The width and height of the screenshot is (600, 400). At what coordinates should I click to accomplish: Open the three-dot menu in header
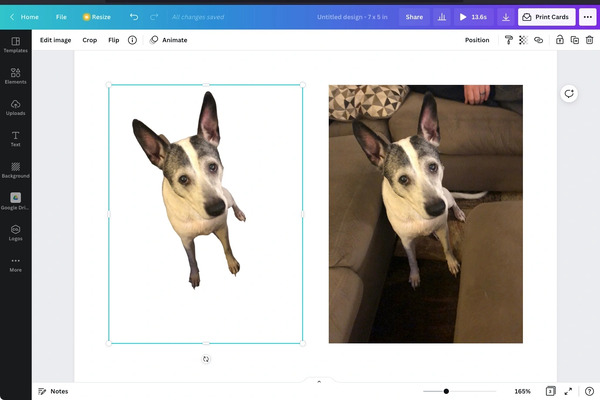click(588, 17)
